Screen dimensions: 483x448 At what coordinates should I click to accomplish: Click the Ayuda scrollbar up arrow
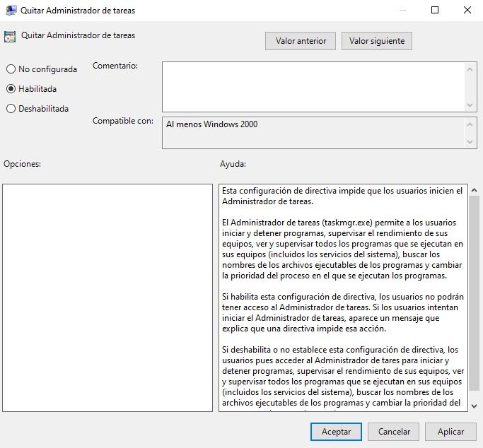[474, 191]
